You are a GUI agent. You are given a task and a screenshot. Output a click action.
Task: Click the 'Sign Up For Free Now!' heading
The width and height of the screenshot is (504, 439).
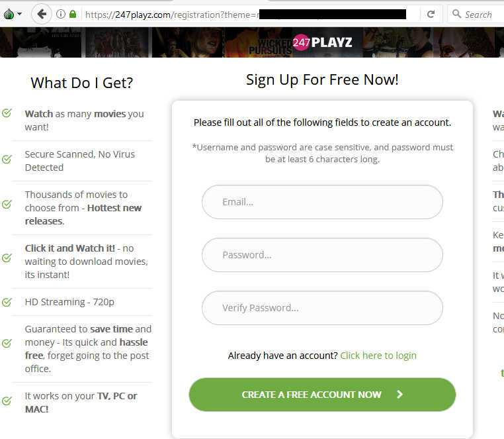pyautogui.click(x=322, y=80)
